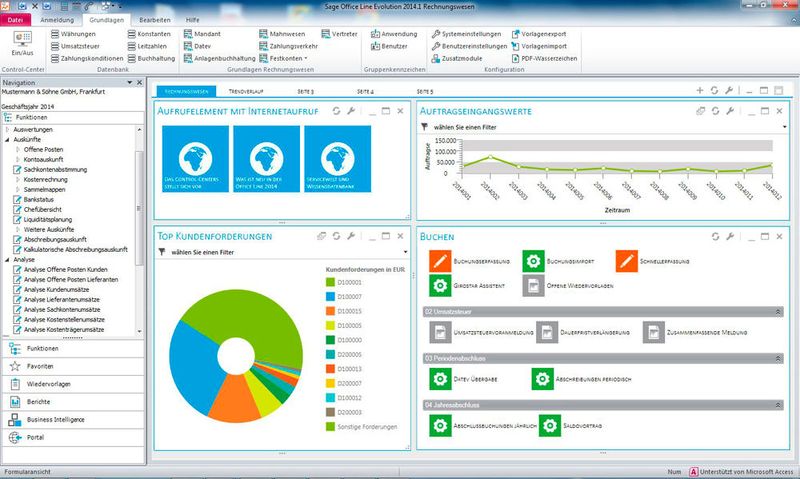Collapse the 03 Periodenabschluss section

tap(778, 359)
